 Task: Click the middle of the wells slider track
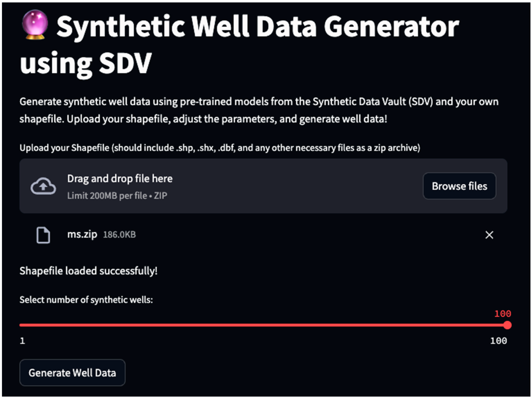tap(263, 325)
